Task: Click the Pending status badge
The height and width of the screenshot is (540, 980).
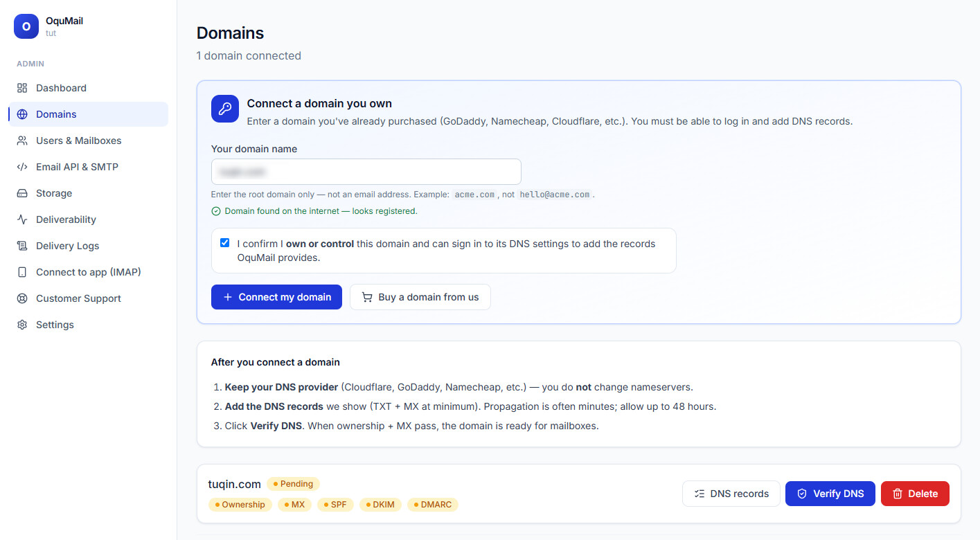Action: pyautogui.click(x=293, y=484)
